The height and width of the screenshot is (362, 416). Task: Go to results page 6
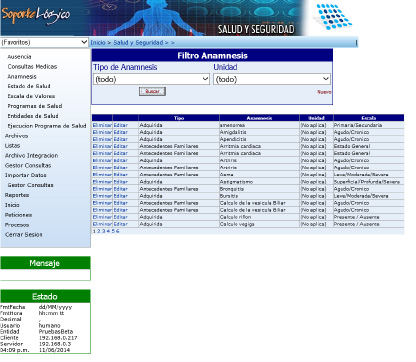coord(118,231)
